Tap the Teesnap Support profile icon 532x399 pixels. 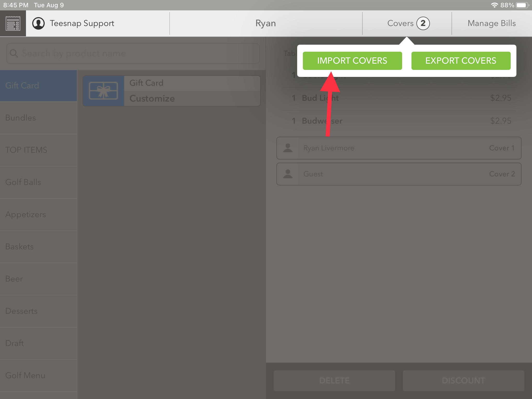coord(38,23)
